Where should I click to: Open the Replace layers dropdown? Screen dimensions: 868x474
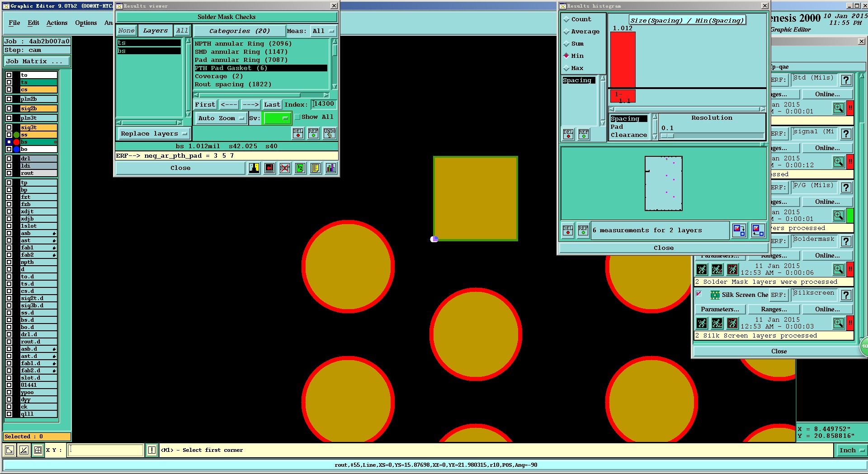[x=154, y=134]
